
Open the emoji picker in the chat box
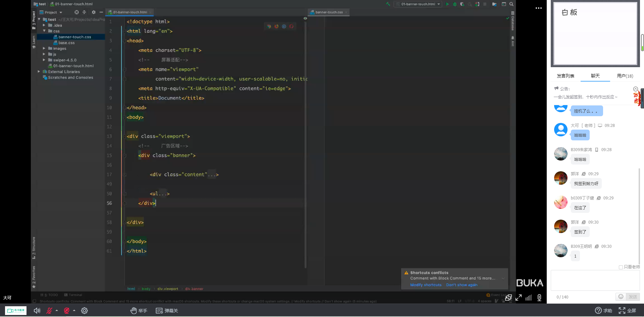(x=621, y=297)
